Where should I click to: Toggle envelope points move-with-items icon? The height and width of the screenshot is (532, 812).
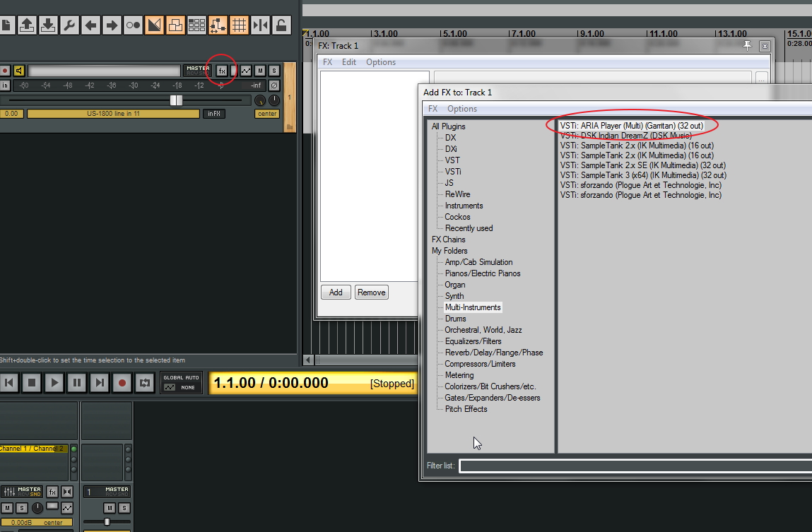(218, 25)
